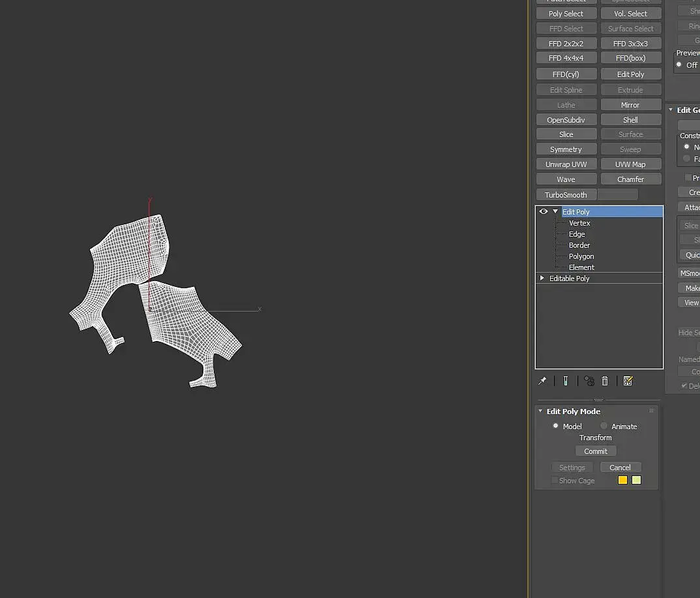Click the disabled Settings button
This screenshot has width=700, height=598.
(572, 468)
